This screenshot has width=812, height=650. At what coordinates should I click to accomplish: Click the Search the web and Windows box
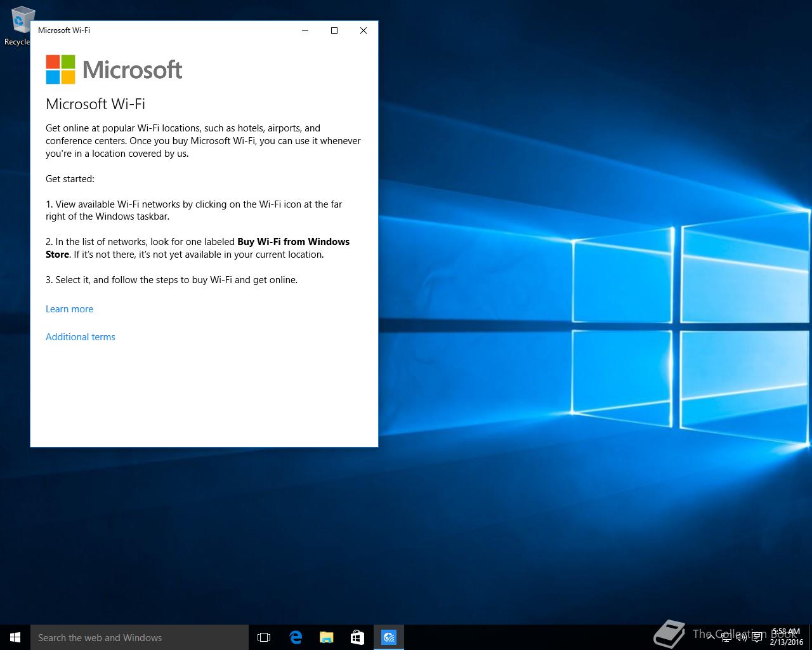click(x=140, y=637)
